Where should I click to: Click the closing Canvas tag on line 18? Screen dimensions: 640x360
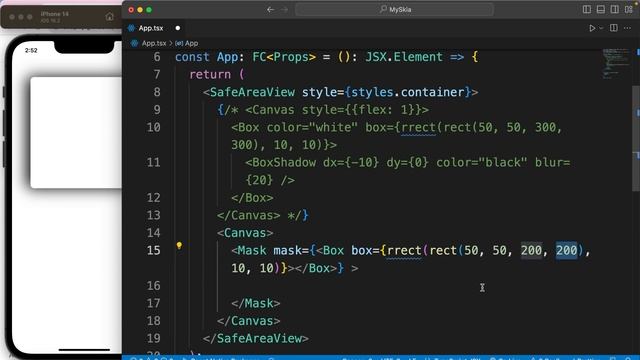[x=249, y=321]
